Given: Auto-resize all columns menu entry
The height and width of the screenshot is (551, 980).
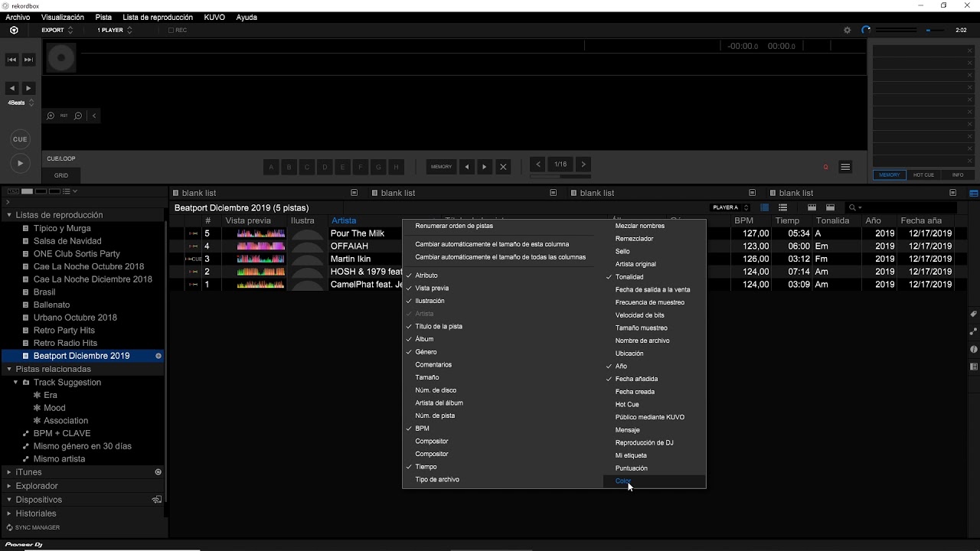Looking at the screenshot, I should tap(500, 257).
